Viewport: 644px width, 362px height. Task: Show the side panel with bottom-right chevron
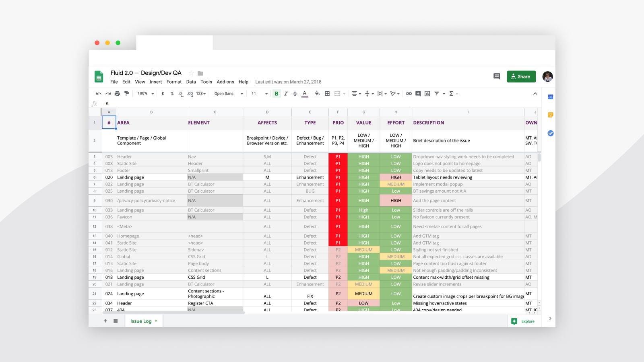click(x=550, y=319)
